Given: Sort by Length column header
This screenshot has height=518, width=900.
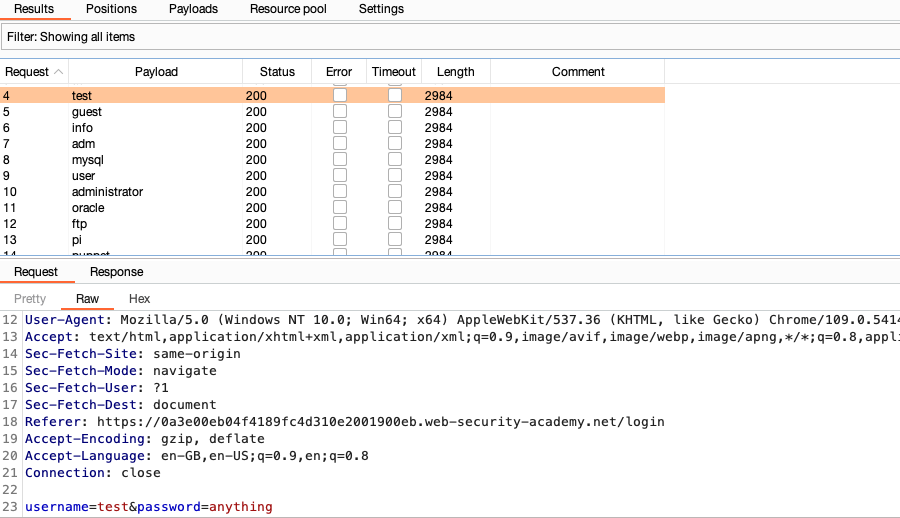Looking at the screenshot, I should tap(456, 72).
